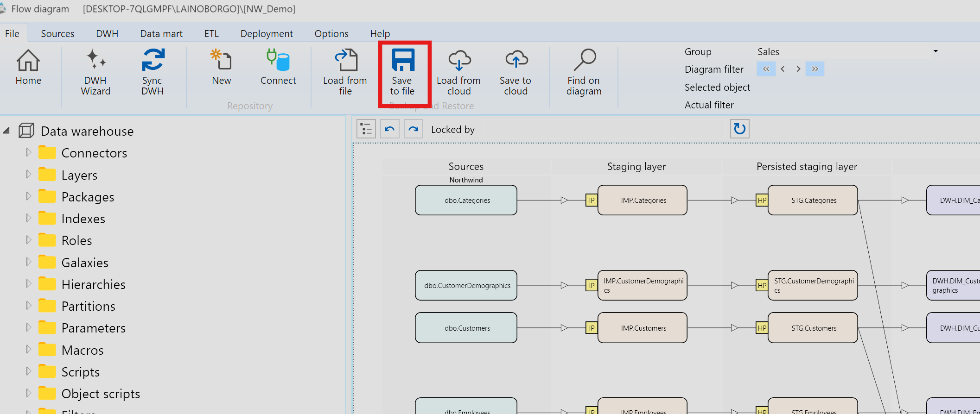This screenshot has height=414, width=980.
Task: Click Save to file
Action: click(402, 72)
